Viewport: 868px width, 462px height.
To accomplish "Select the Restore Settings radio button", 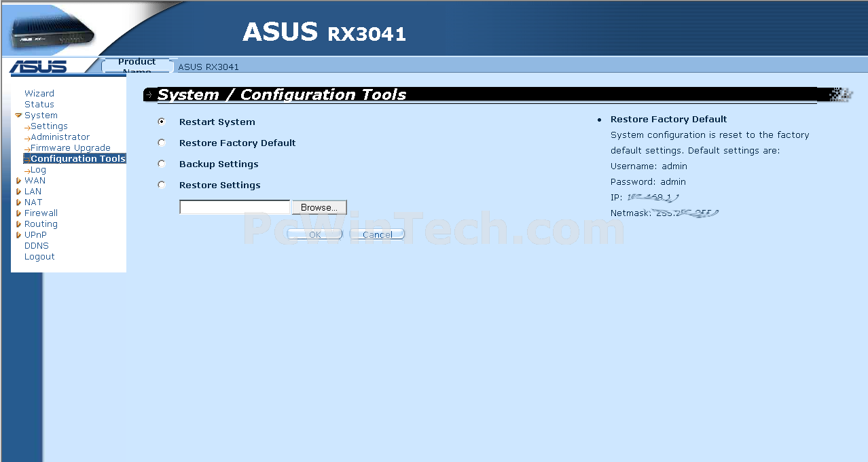I will pyautogui.click(x=162, y=185).
